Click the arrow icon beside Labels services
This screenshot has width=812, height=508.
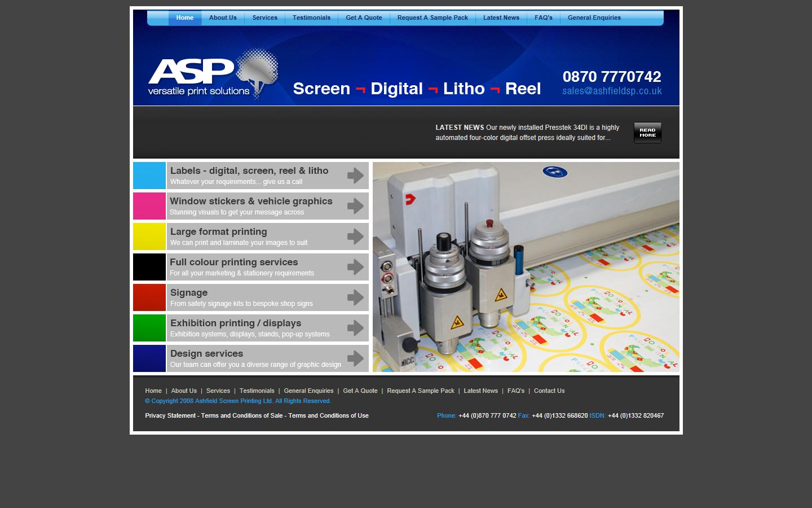pos(355,176)
